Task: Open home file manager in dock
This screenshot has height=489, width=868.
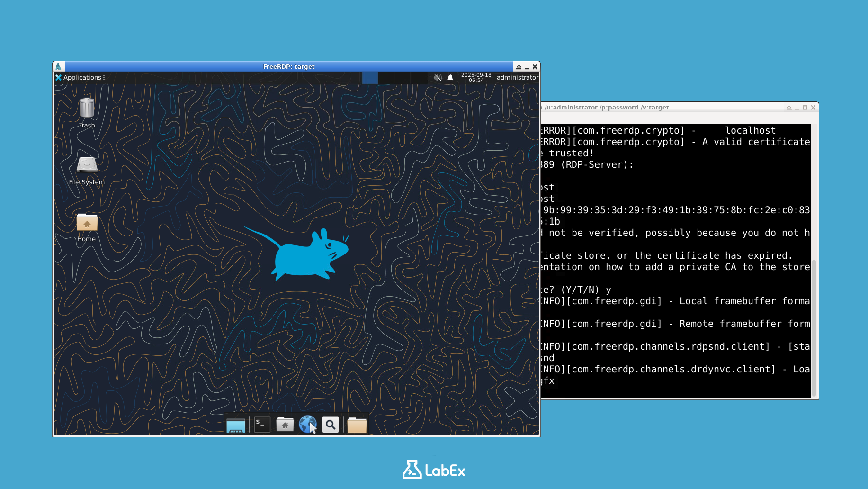Action: coord(285,425)
